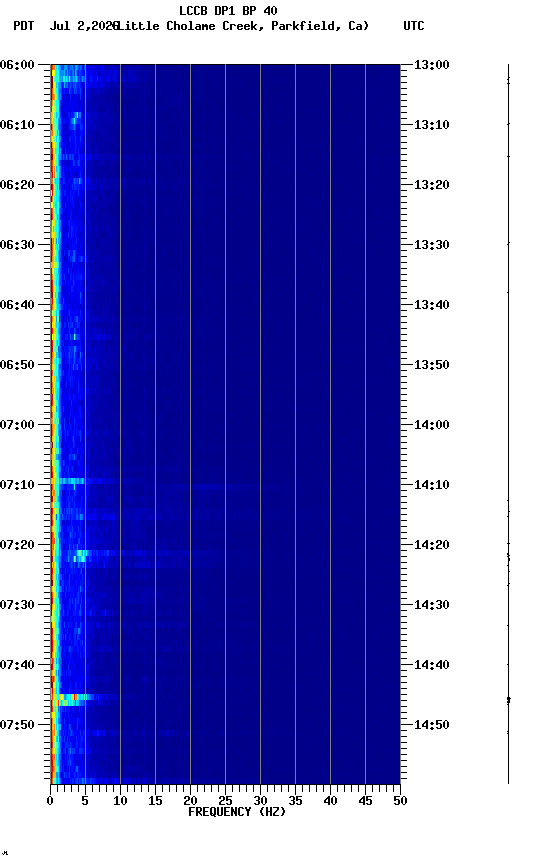Click the 13:30 UTC time label

432,245
